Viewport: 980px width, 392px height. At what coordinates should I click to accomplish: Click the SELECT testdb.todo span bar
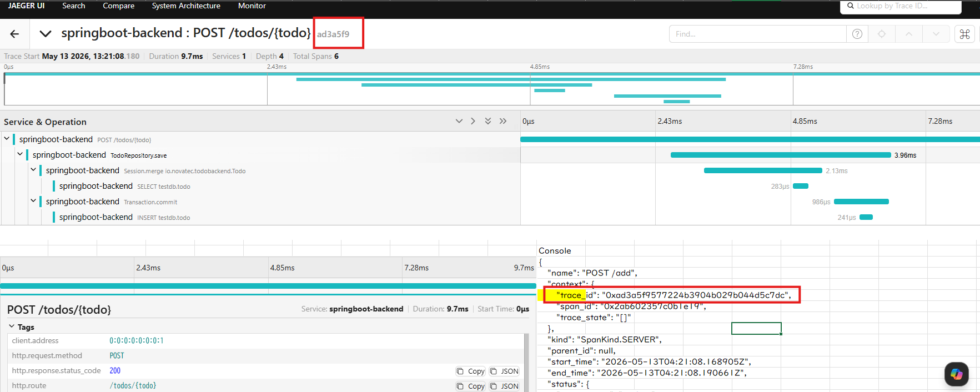(801, 186)
